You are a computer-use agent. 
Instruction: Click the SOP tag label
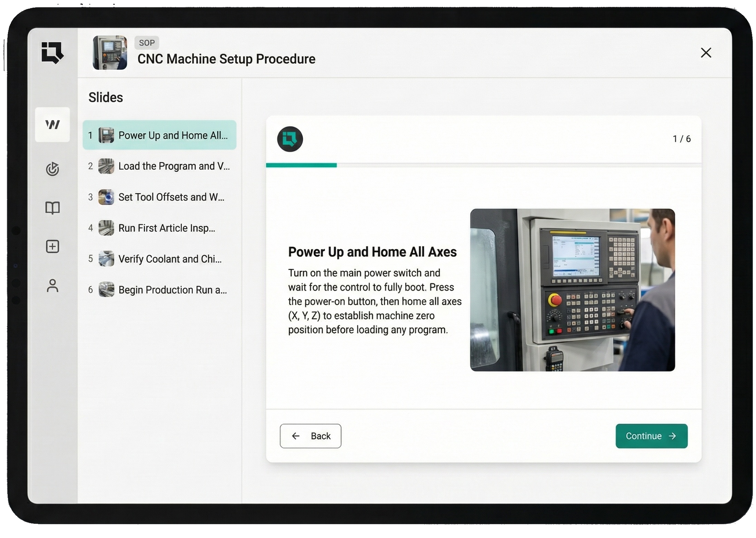pyautogui.click(x=146, y=43)
